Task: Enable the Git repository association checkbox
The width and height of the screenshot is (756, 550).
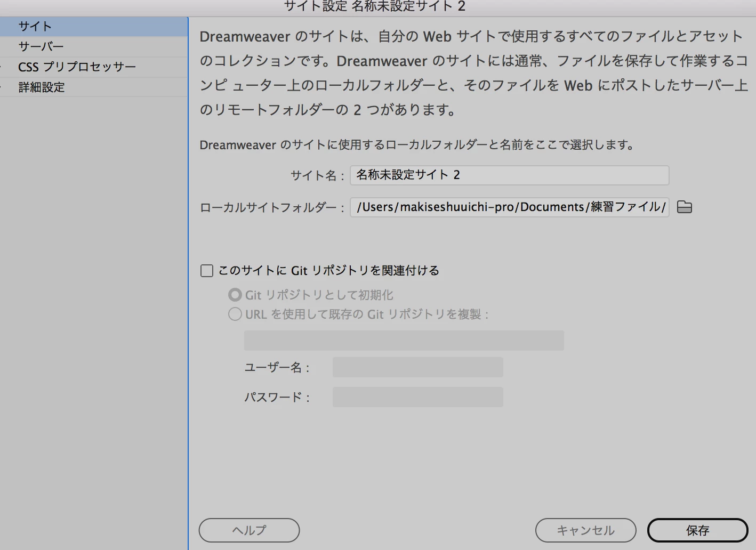Action: click(207, 271)
